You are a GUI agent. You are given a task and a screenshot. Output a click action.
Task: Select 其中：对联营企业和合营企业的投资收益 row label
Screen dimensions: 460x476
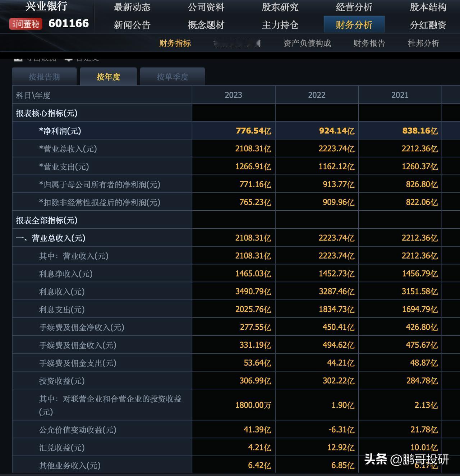point(110,405)
